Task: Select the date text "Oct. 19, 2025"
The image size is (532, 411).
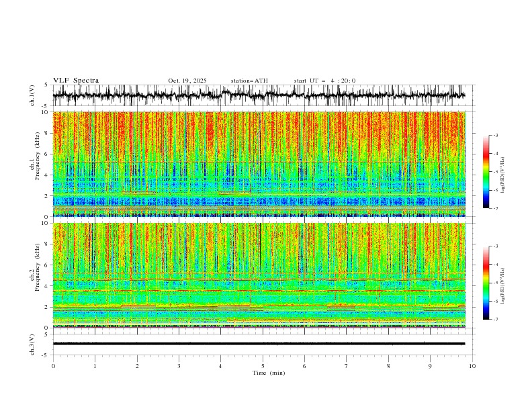Action: [187, 81]
